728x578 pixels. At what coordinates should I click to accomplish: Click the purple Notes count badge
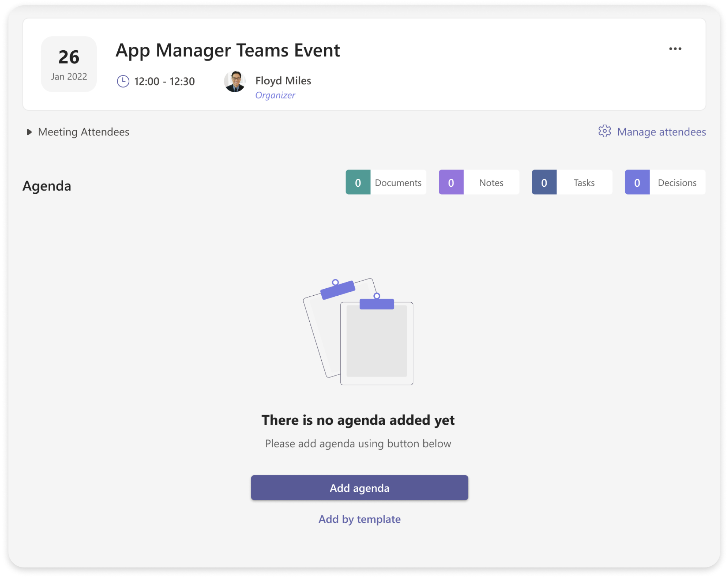pyautogui.click(x=451, y=182)
